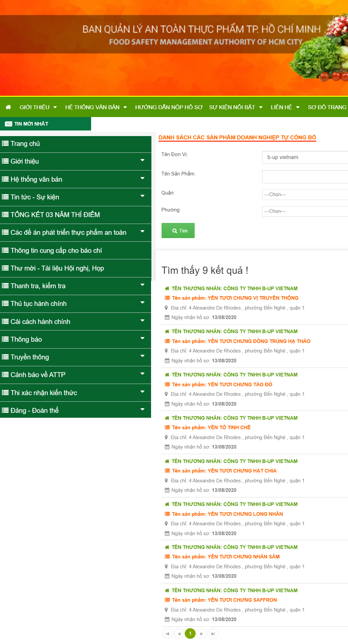Click the list icon beside Đảng - Đoàn thể

pos(5,410)
